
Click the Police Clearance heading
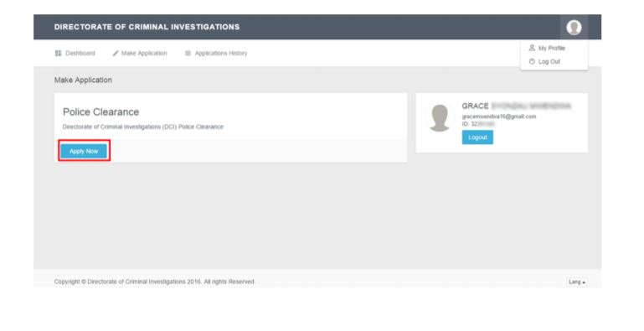pyautogui.click(x=100, y=111)
